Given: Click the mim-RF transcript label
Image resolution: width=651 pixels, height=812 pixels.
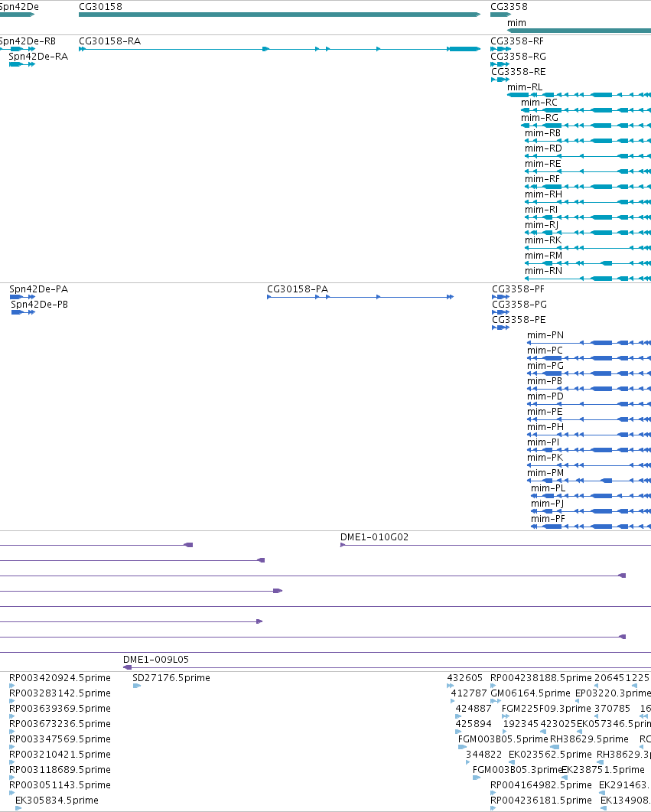Looking at the screenshot, I should pos(542,178).
